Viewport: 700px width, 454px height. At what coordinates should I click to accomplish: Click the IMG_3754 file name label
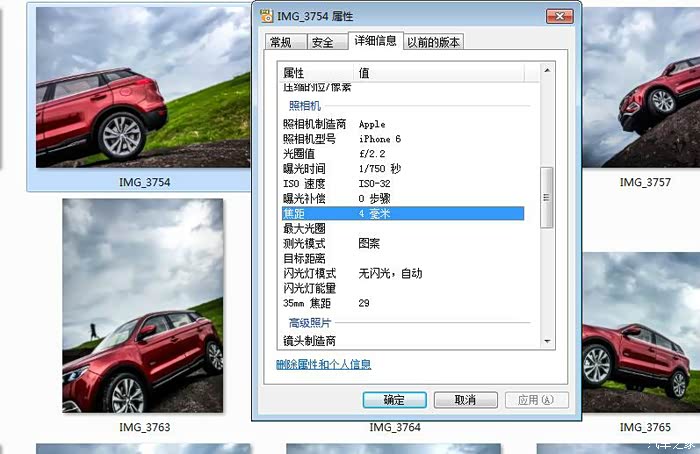pyautogui.click(x=145, y=182)
